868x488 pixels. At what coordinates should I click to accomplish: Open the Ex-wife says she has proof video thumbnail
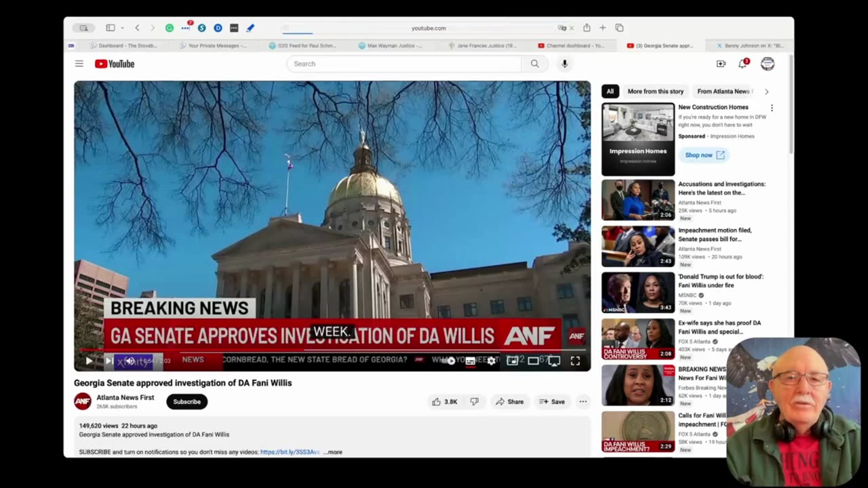click(x=638, y=339)
